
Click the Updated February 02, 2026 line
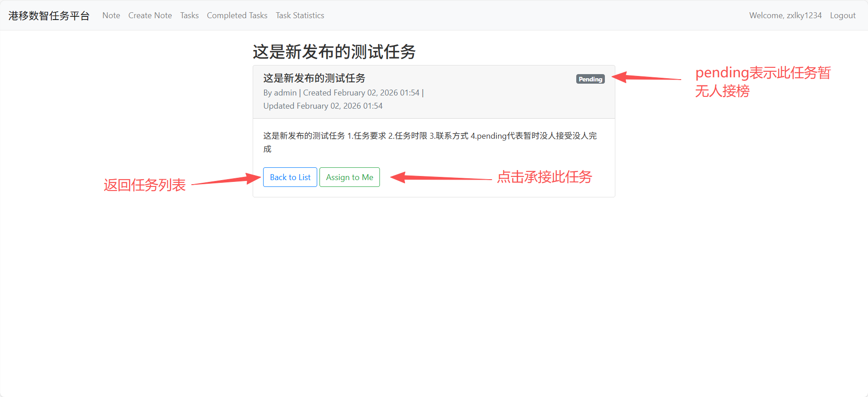coord(323,106)
